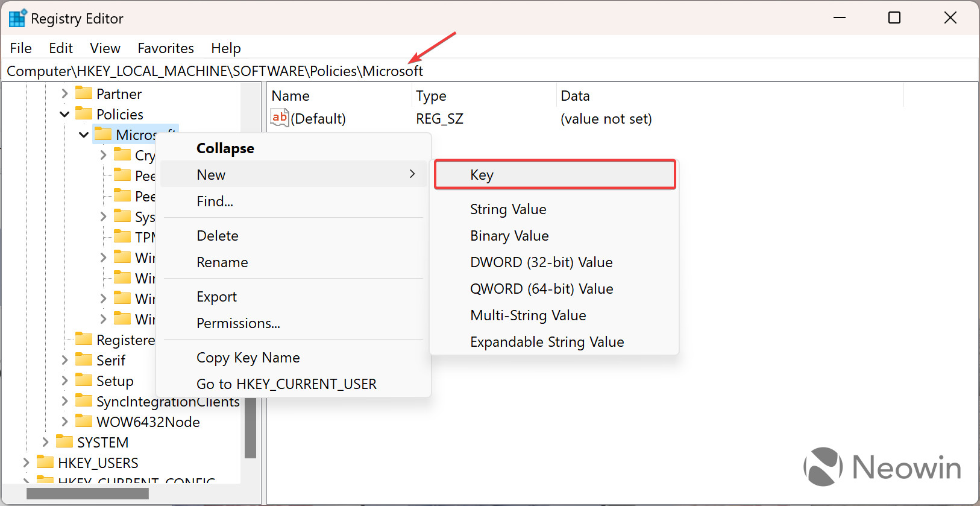Click Find... in the context menu
Screen dimensions: 980x506
[x=294, y=201]
